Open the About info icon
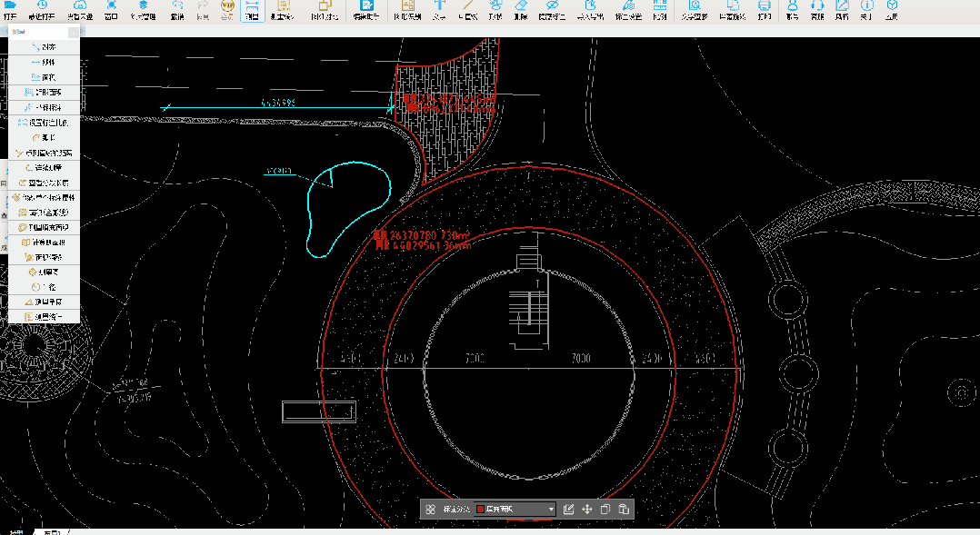This screenshot has width=980, height=535. pyautogui.click(x=866, y=10)
